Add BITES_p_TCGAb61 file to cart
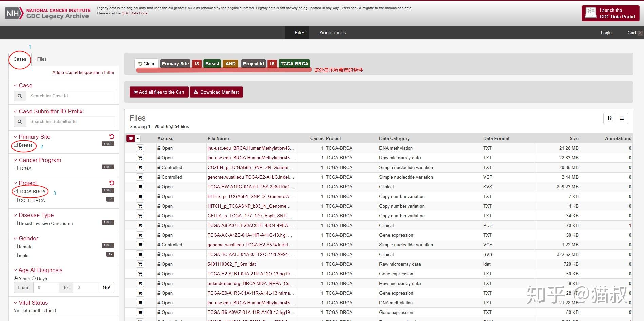The width and height of the screenshot is (644, 321). coord(140,197)
